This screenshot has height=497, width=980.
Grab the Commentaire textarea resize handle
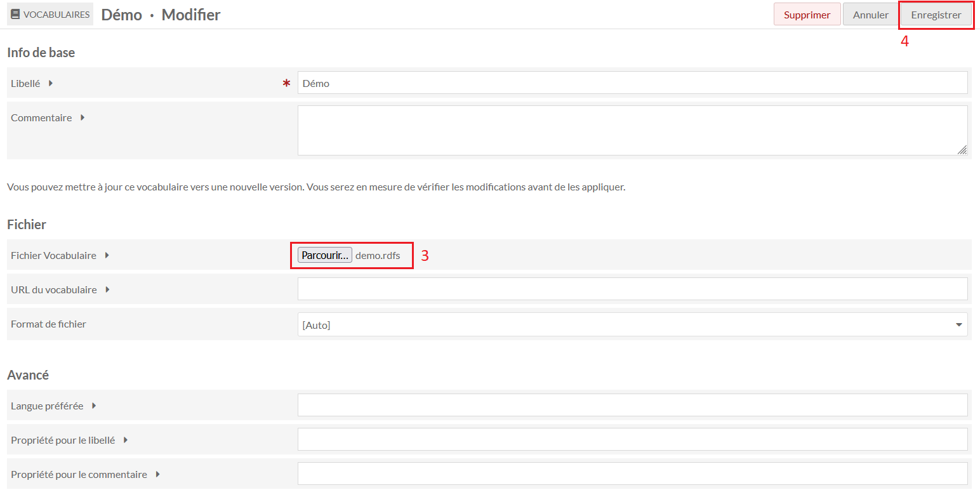[x=962, y=150]
